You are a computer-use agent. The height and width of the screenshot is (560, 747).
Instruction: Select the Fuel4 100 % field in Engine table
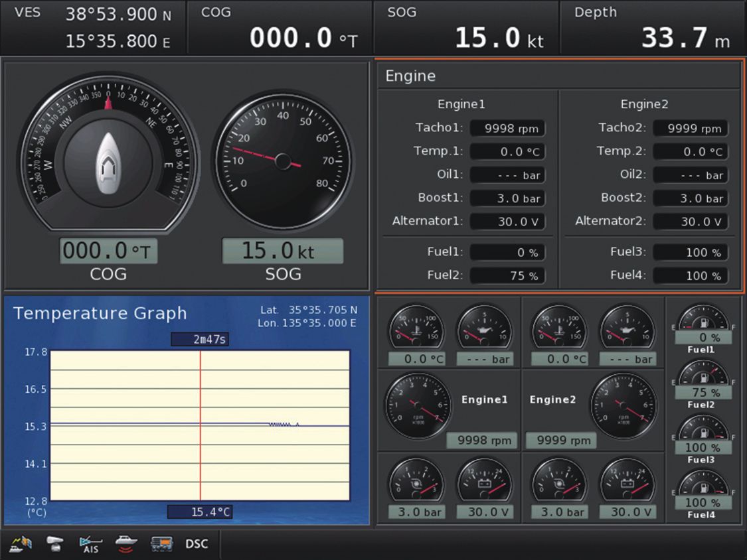click(691, 276)
